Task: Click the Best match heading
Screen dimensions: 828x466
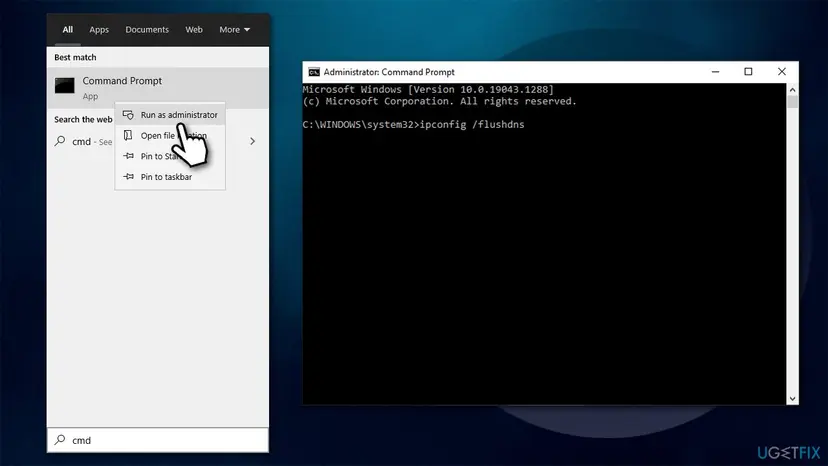Action: tap(75, 57)
